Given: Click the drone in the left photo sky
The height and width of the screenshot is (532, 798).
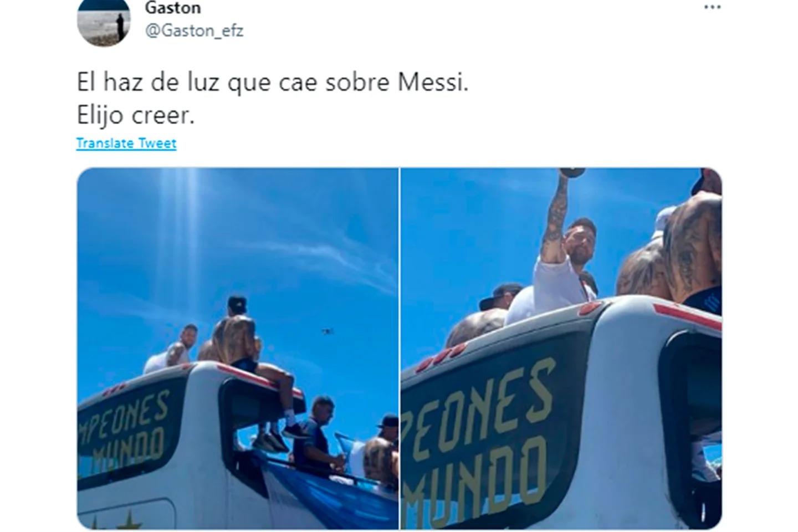Looking at the screenshot, I should coord(327,331).
